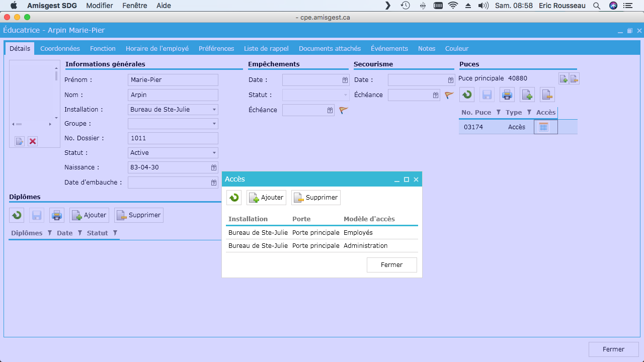644x362 pixels.
Task: Print the Puces list
Action: coord(507,95)
